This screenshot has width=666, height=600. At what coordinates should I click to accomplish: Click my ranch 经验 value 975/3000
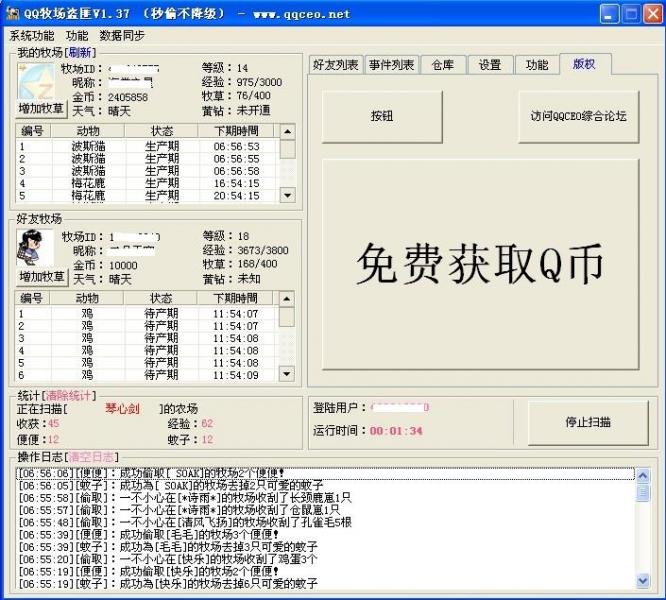coord(260,82)
